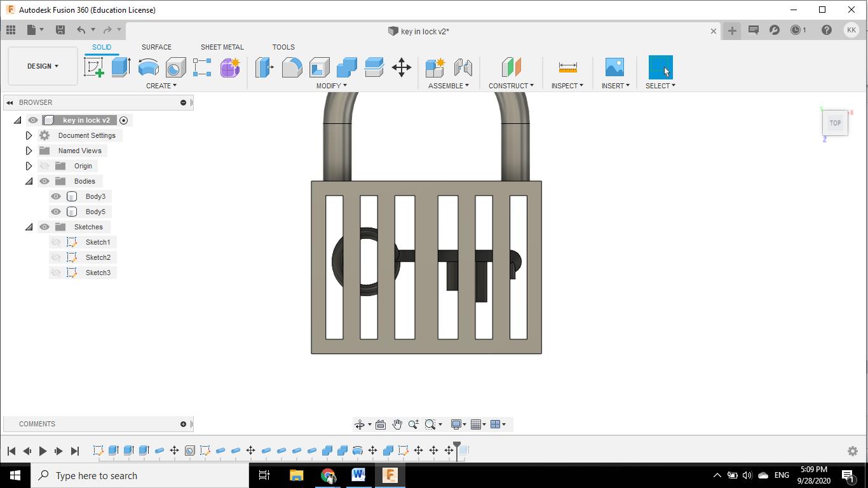The width and height of the screenshot is (868, 488).
Task: Open the SHEET METAL tab
Action: click(x=222, y=47)
